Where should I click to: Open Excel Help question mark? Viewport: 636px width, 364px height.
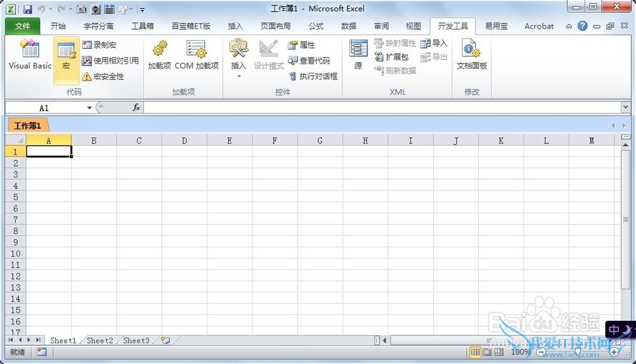[583, 26]
